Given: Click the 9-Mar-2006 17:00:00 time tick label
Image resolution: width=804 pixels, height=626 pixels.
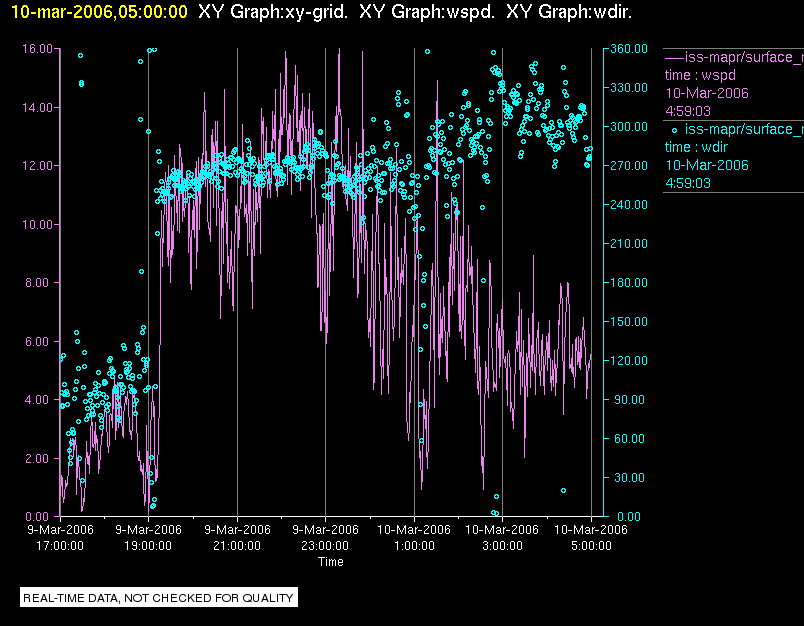Looking at the screenshot, I should pos(60,537).
